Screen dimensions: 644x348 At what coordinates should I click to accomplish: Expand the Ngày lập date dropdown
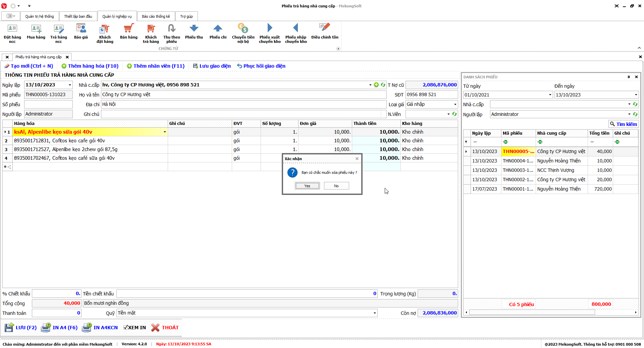(70, 85)
